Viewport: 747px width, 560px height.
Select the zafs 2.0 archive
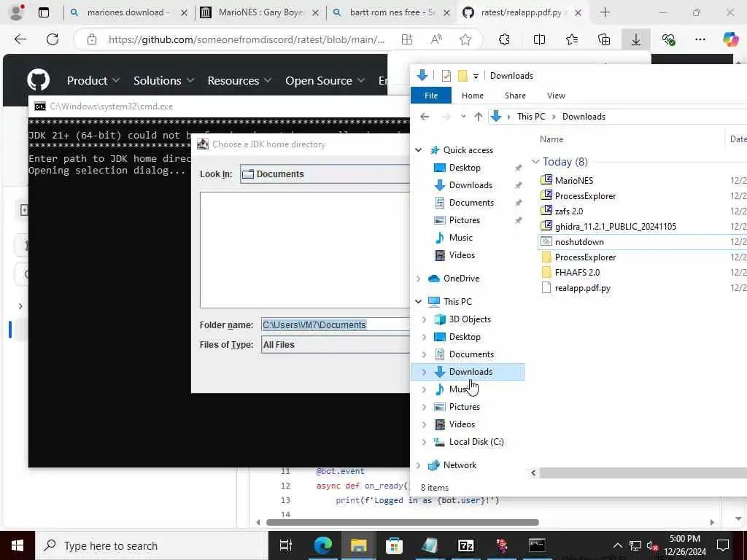click(x=568, y=211)
